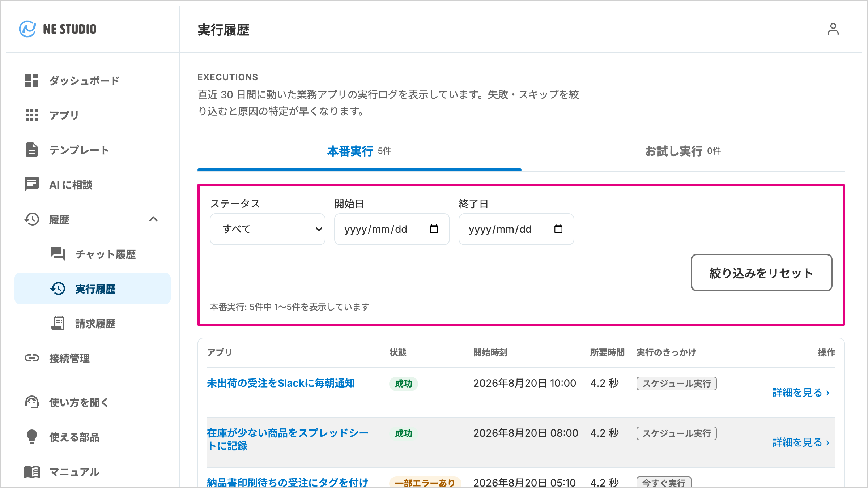868x488 pixels.
Task: Click the テンプレート document icon
Action: tap(32, 150)
